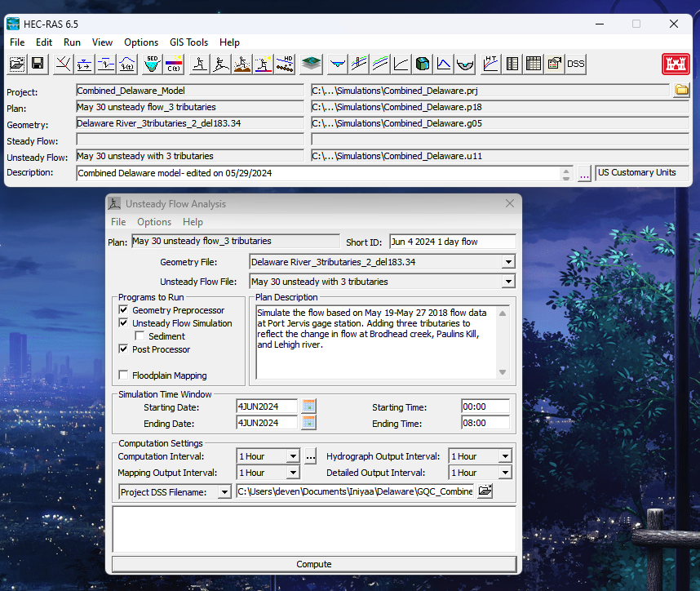The image size is (700, 591).
Task: Uncheck the Post Processor checkbox
Action: (x=124, y=349)
